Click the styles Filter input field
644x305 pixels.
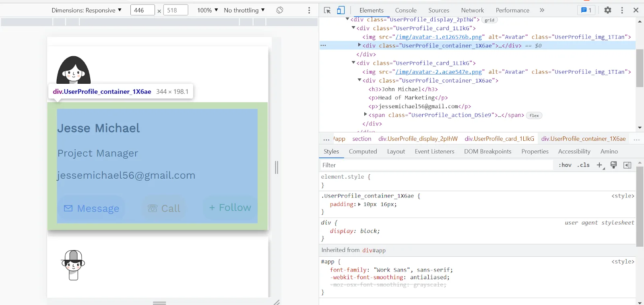[436, 165]
